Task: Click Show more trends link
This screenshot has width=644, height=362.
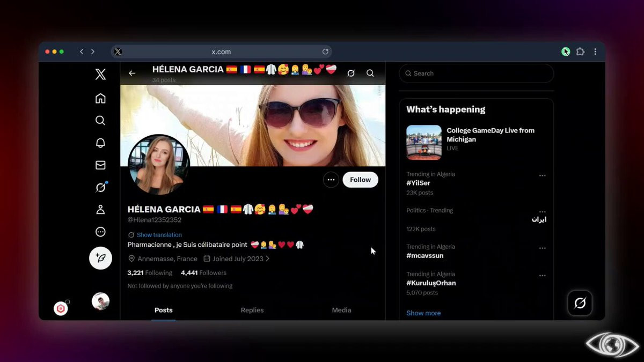Action: 423,313
